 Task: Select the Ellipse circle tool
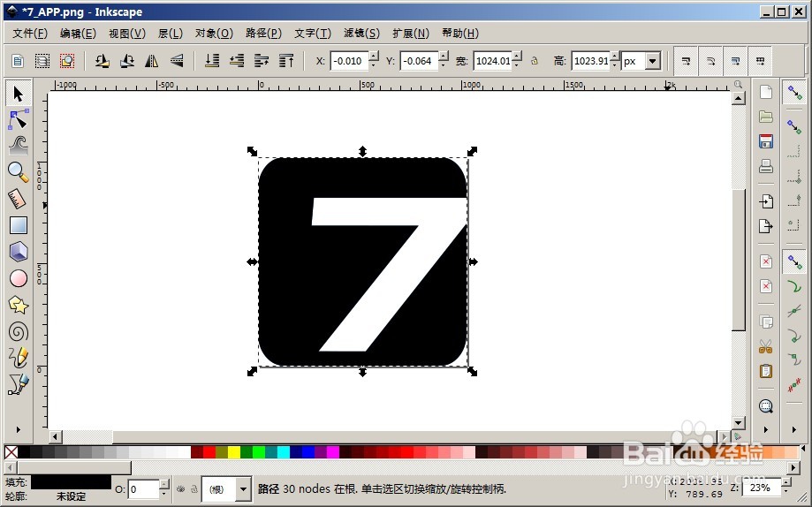click(x=19, y=278)
